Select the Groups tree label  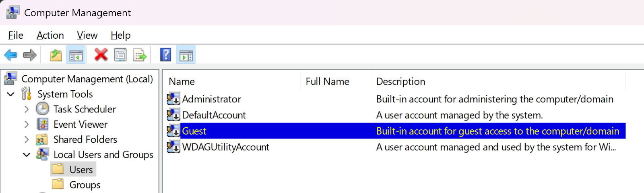[x=85, y=185]
